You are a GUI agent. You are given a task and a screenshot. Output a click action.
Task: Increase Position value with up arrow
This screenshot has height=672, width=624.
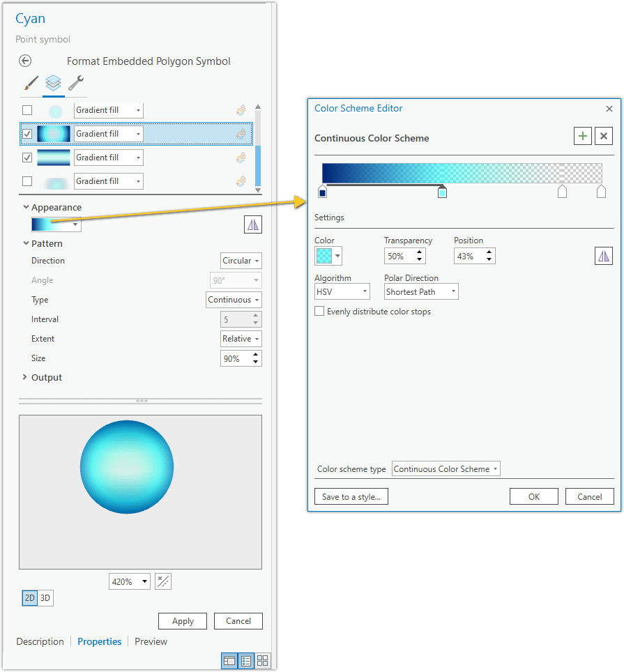(x=489, y=252)
